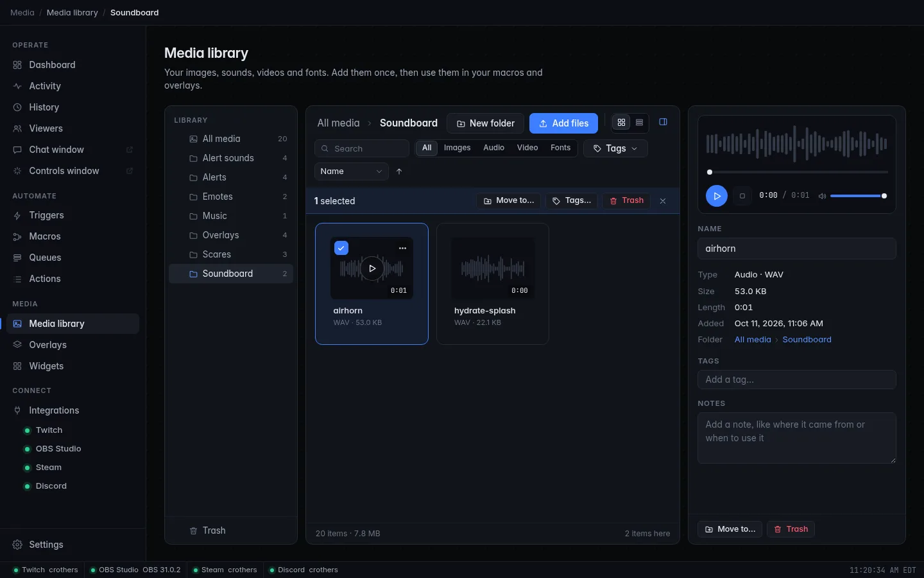The width and height of the screenshot is (924, 578).
Task: Open Tags... for the selected item
Action: (x=572, y=201)
